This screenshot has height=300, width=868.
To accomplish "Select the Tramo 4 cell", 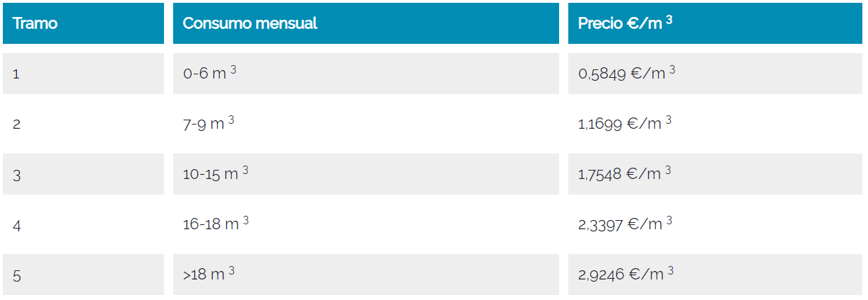I will (16, 226).
